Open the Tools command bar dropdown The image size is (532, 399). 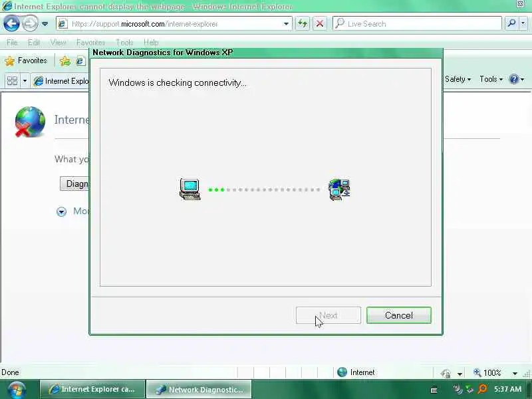pyautogui.click(x=491, y=79)
